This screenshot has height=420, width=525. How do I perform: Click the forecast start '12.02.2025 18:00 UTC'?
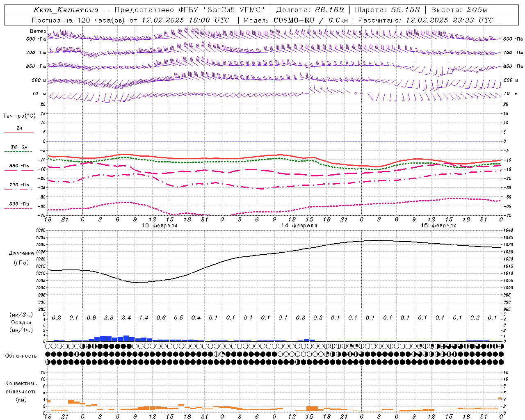185,20
